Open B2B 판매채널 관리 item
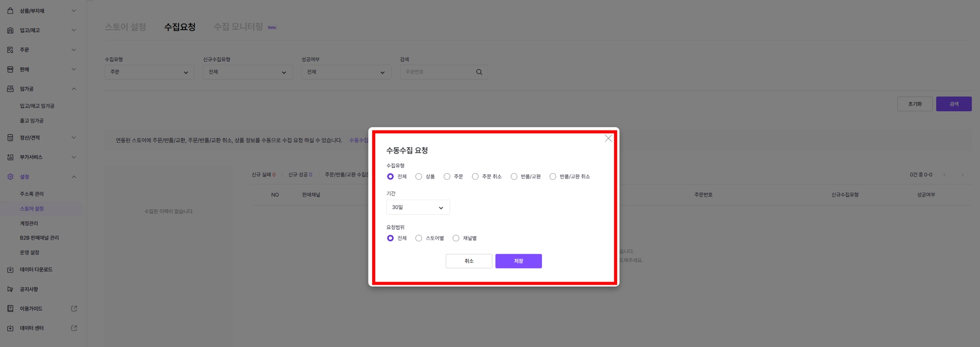 tap(39, 238)
